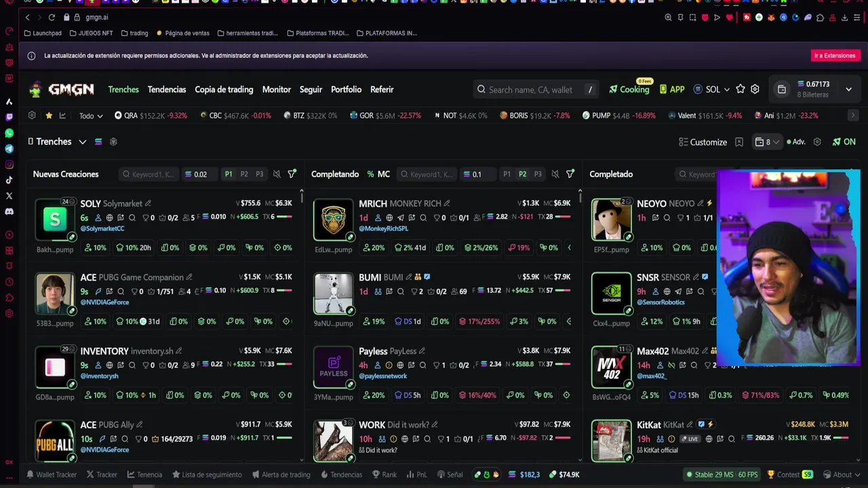Open WhatsApp from the browser sidebar

tap(9, 133)
